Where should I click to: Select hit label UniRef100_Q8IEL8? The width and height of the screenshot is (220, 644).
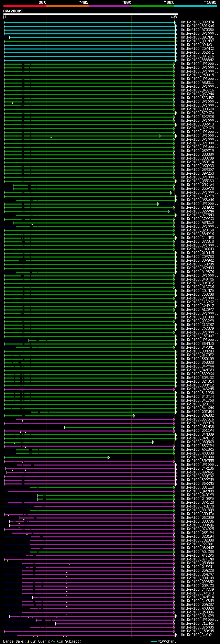(197, 488)
